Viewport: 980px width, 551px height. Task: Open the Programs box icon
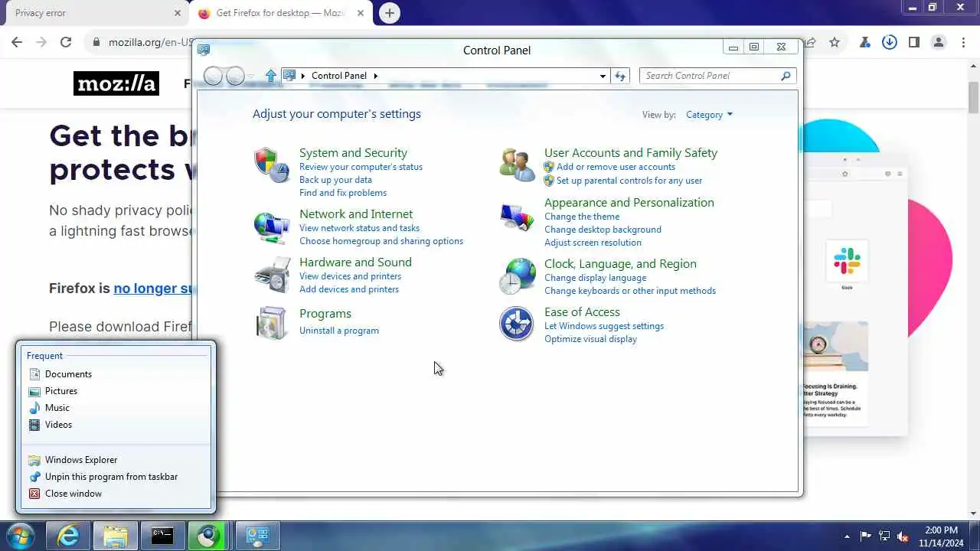coord(272,323)
